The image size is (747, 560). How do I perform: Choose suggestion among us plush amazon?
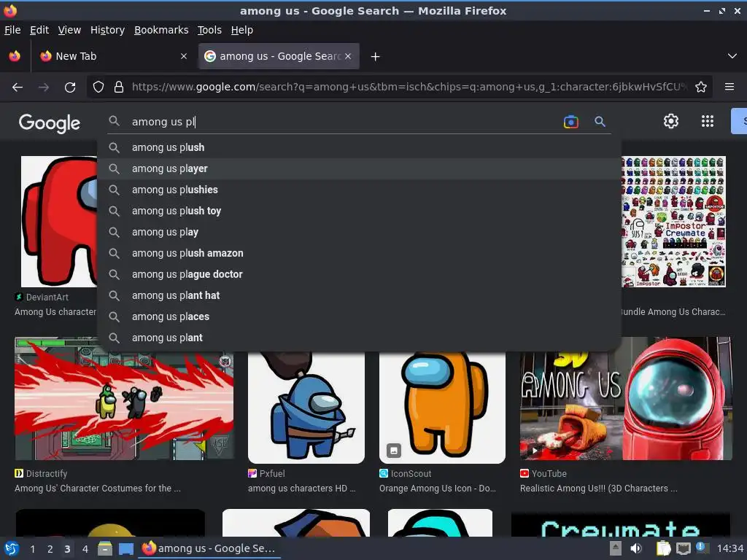click(x=359, y=253)
